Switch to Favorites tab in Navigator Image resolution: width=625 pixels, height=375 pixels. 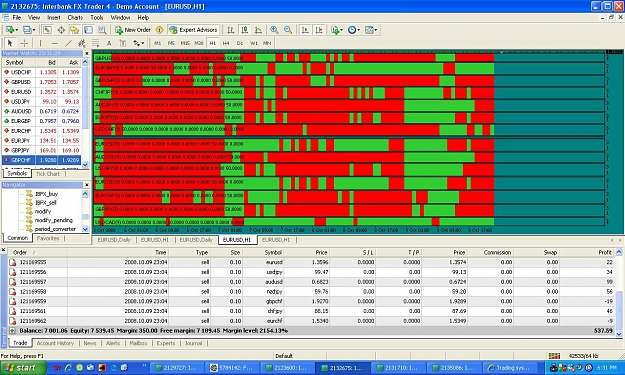(48, 238)
